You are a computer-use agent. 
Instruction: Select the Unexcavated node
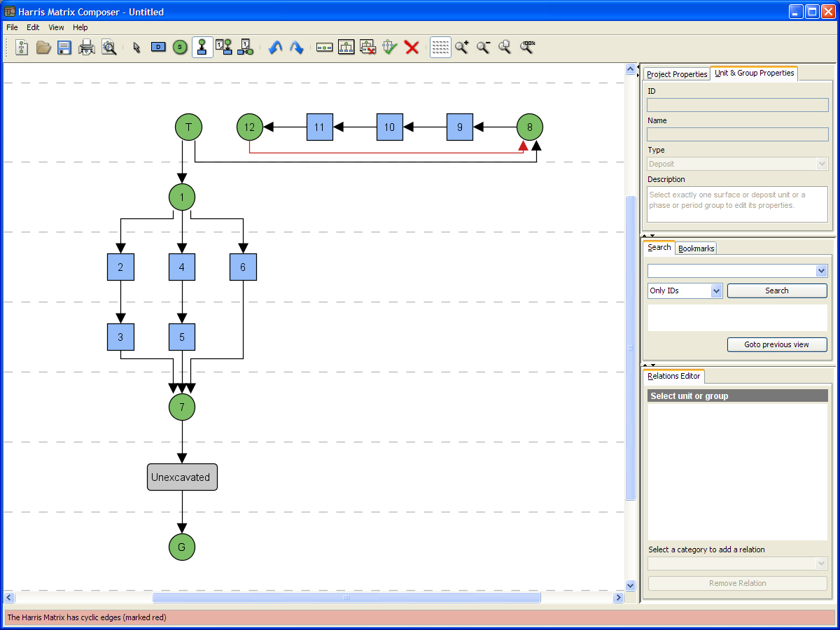point(182,477)
